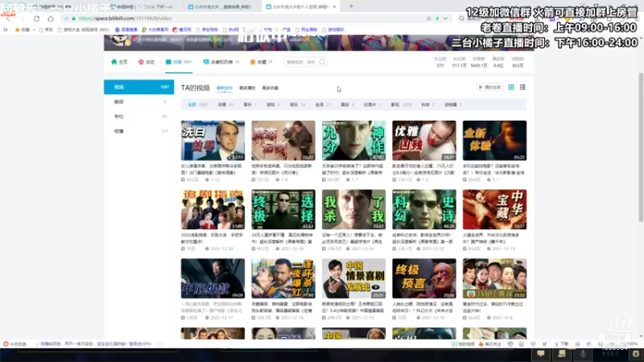The image size is (644, 362).
Task: Open the 年底爆款 video thumbnail
Action: point(213,278)
